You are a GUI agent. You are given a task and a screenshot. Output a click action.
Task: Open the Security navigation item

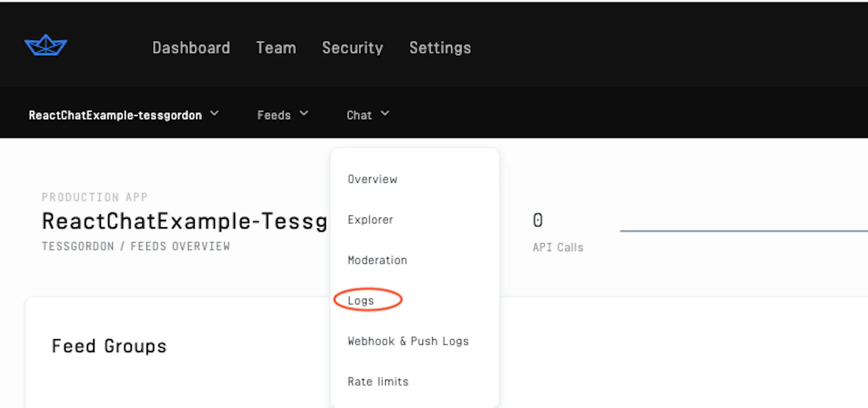click(352, 48)
